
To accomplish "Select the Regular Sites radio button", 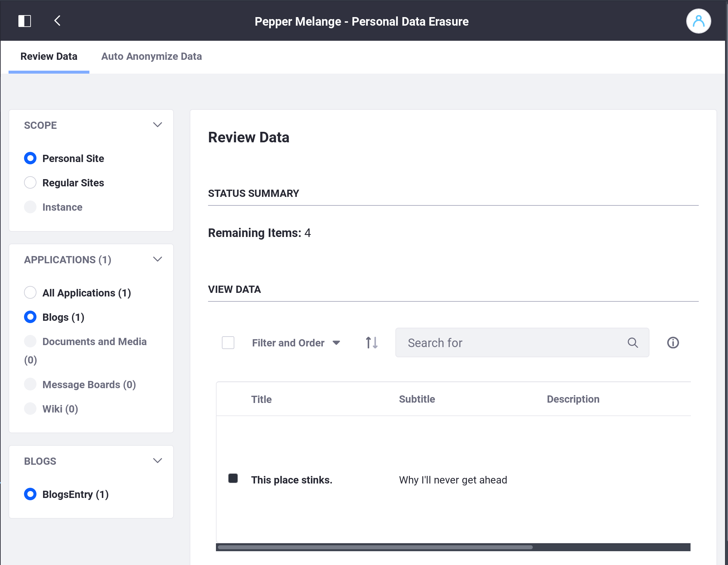I will click(x=30, y=182).
